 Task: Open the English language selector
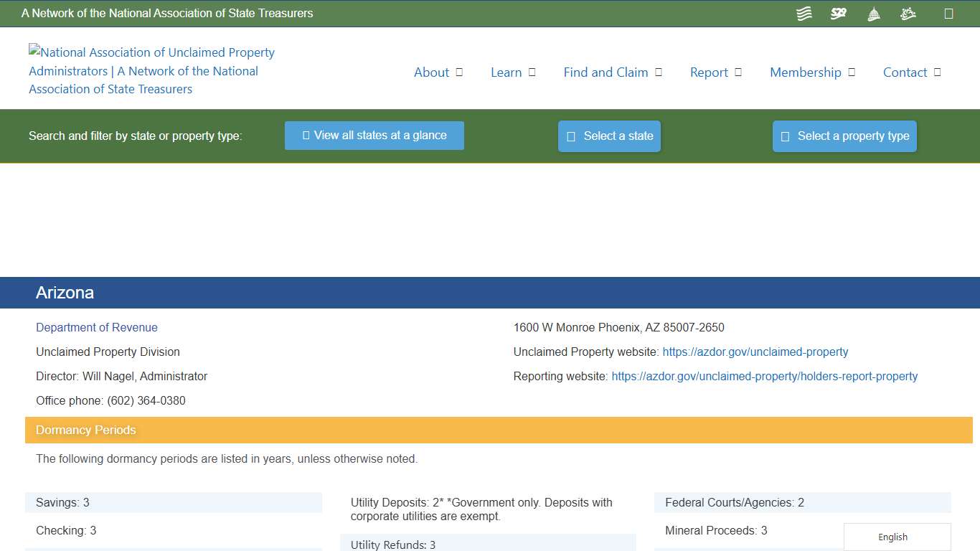892,537
